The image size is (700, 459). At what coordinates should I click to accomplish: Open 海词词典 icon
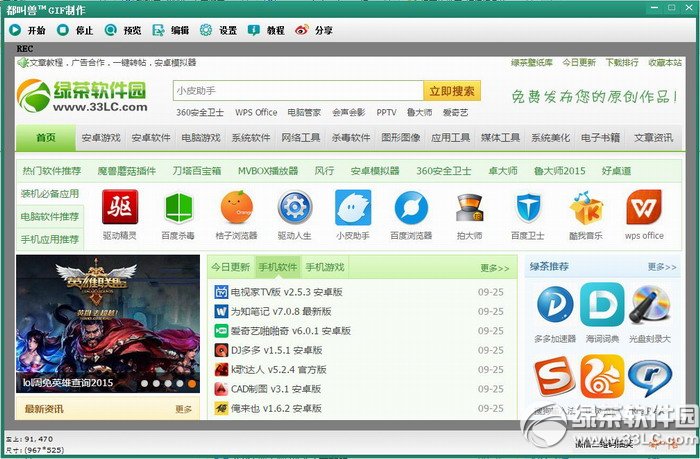tap(602, 304)
